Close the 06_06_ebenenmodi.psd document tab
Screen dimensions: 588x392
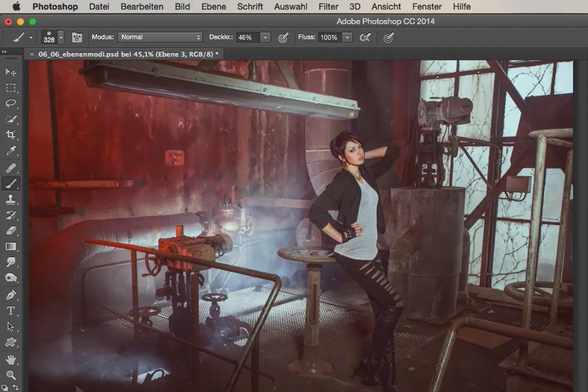pos(32,54)
